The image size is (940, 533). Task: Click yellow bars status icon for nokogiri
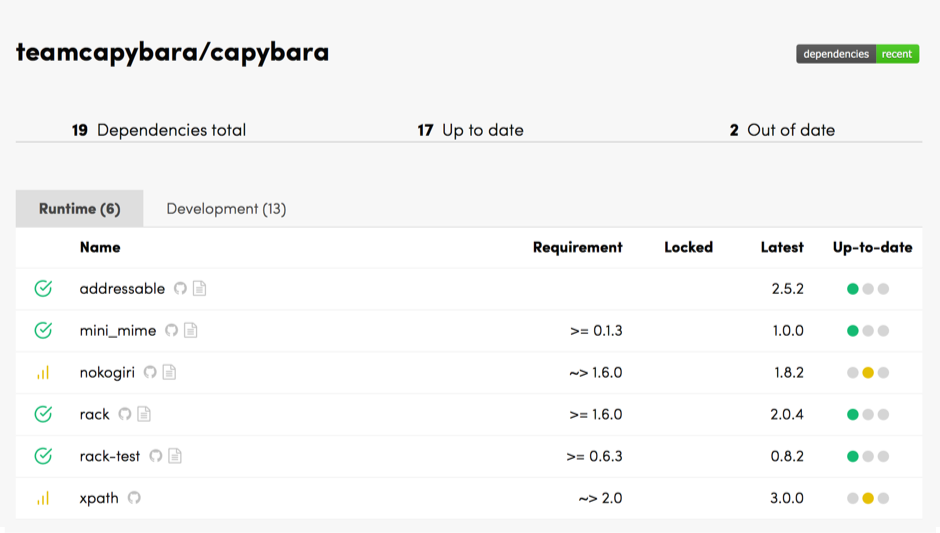tap(43, 372)
